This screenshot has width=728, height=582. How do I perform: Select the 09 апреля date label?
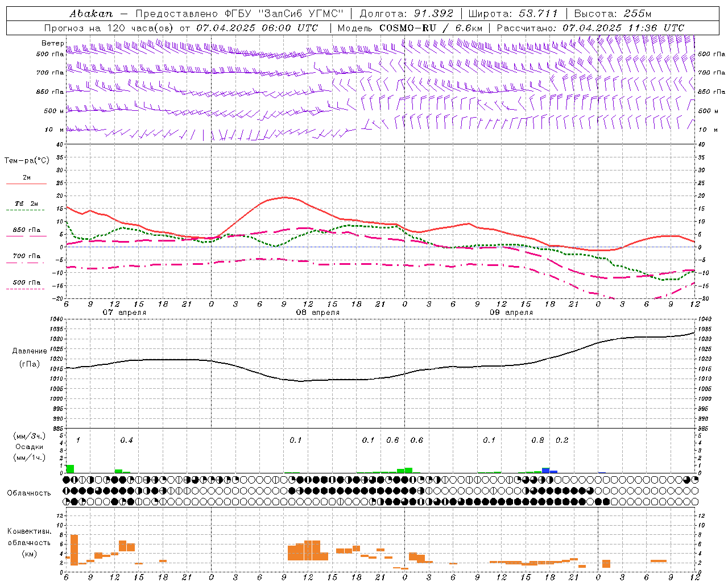tap(511, 313)
